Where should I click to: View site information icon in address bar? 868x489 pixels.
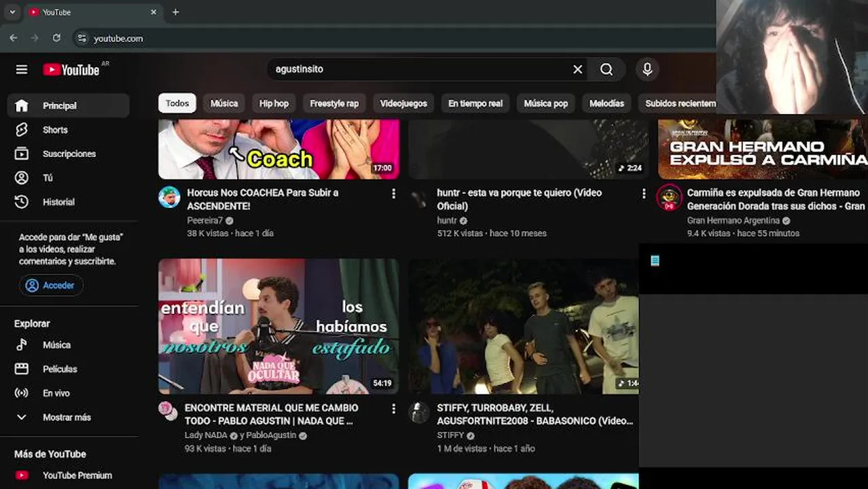tap(82, 39)
